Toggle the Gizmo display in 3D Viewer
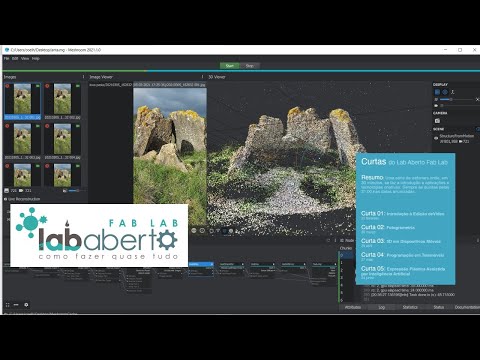 pyautogui.click(x=445, y=92)
